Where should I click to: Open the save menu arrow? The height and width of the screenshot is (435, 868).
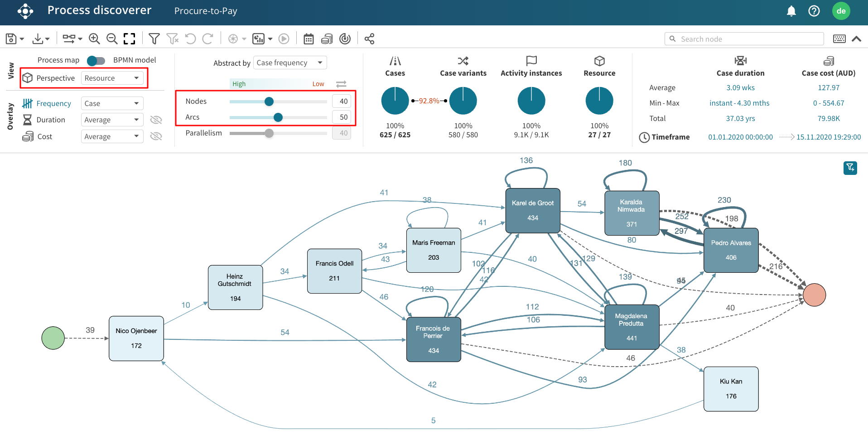[x=22, y=39]
